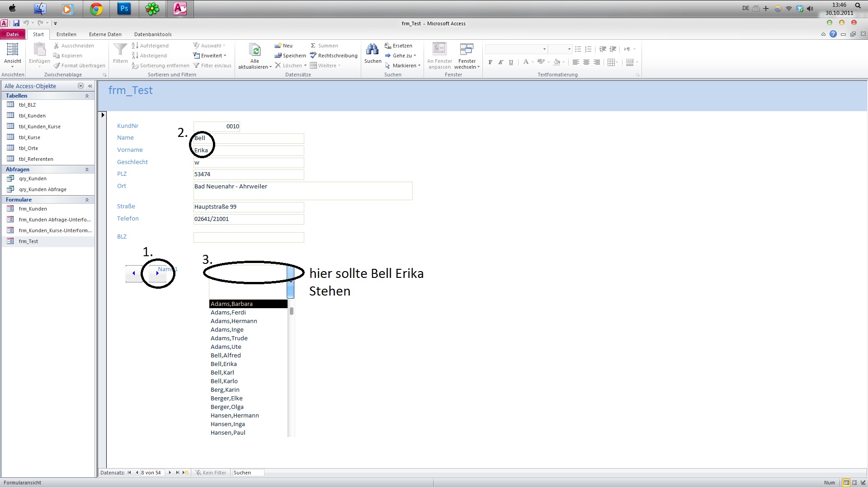This screenshot has width=868, height=488.
Task: Open Photoshop from the dock
Action: coord(124,9)
